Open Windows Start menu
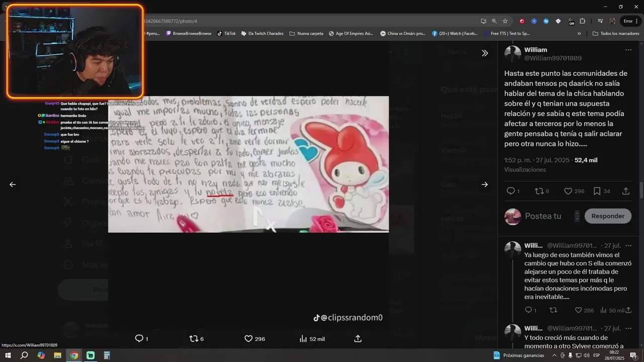The image size is (644, 362). (8, 355)
